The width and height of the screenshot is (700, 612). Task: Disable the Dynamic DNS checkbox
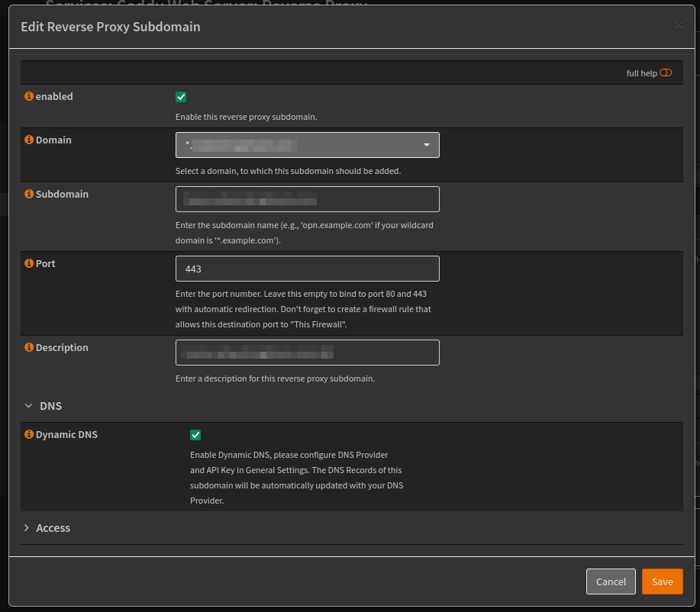tap(195, 435)
